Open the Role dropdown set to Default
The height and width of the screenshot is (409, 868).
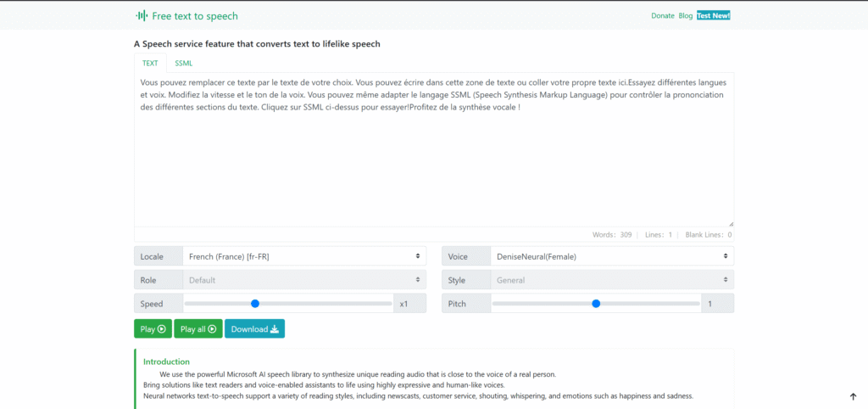(304, 280)
